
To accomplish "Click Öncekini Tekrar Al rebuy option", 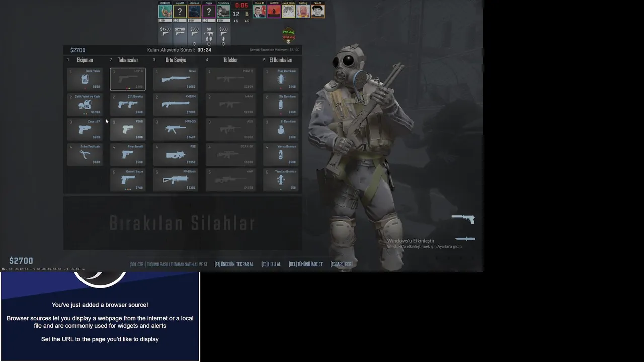I will tap(234, 264).
